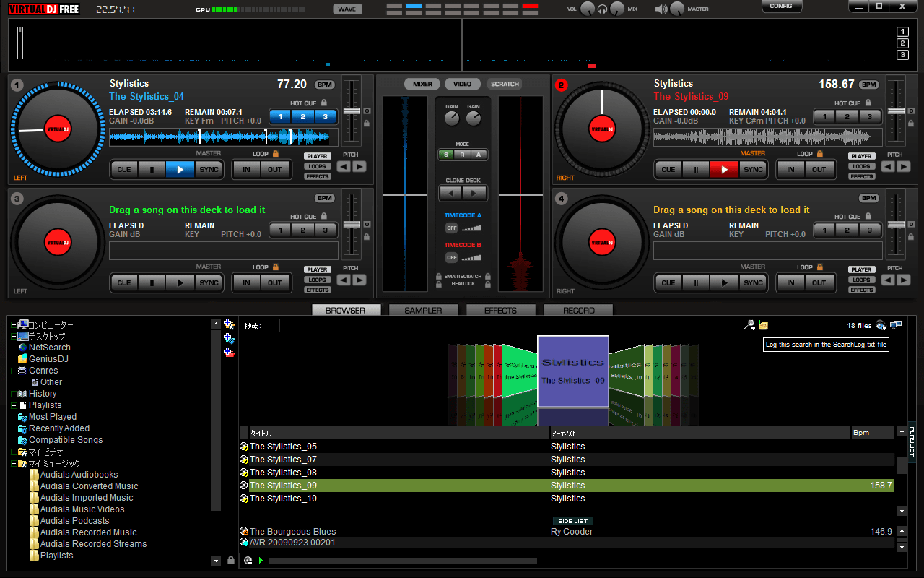The image size is (924, 578).
Task: Trigger deck 1 hot cue 2
Action: (x=302, y=116)
